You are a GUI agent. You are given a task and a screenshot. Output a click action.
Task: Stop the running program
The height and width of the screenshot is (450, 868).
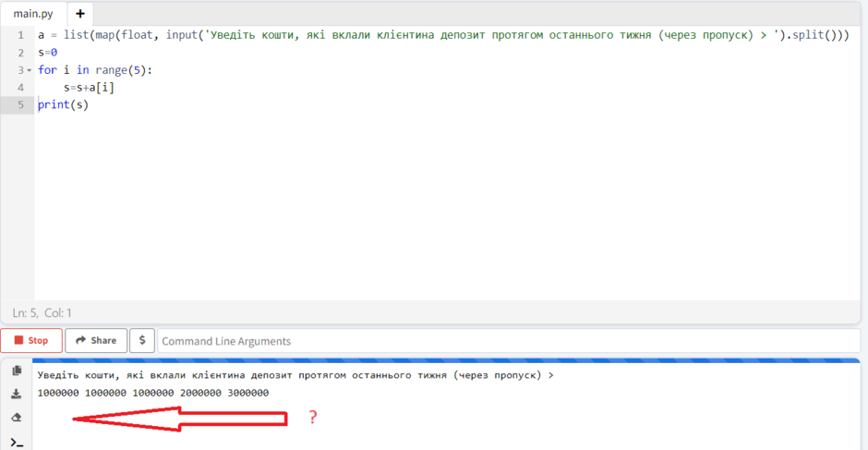[31, 340]
